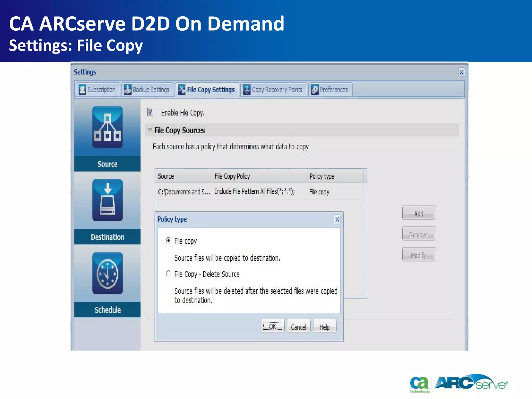Click 'Each source has a policy' description text
The height and width of the screenshot is (399, 532).
pos(231,147)
